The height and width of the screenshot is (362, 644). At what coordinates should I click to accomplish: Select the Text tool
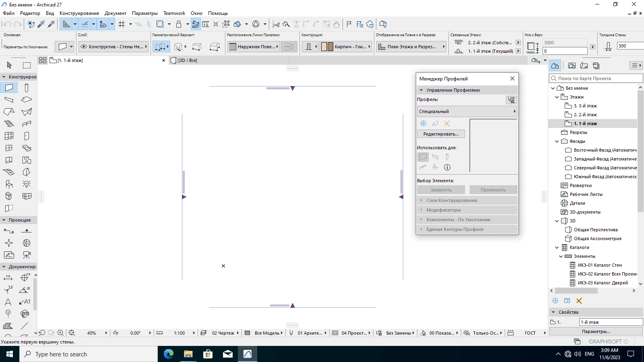tap(8, 302)
